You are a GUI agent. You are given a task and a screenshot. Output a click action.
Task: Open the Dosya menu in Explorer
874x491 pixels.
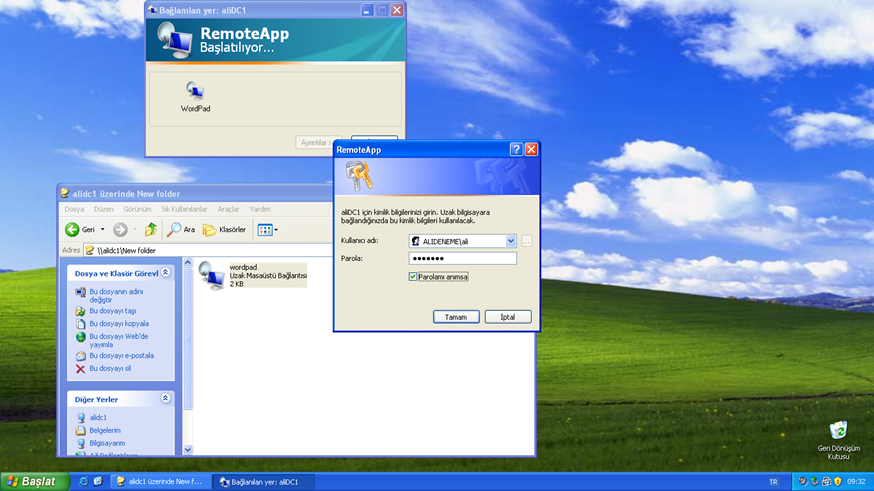pos(74,209)
